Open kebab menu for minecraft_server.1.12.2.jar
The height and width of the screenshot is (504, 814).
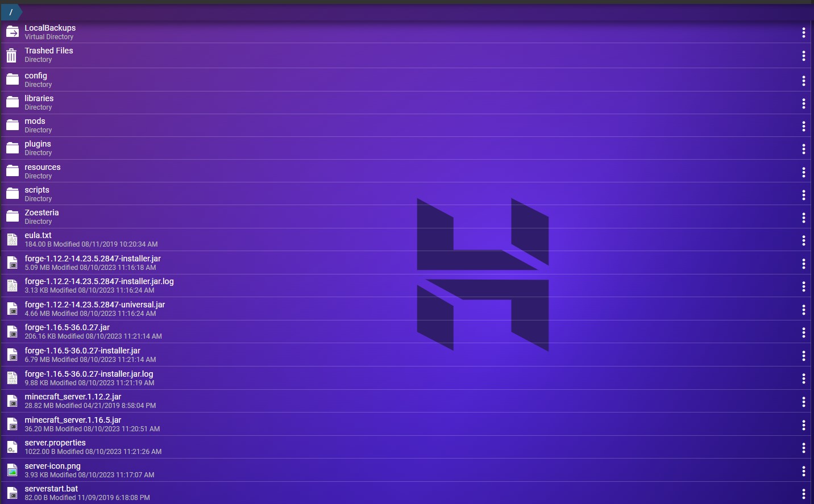[x=803, y=402]
